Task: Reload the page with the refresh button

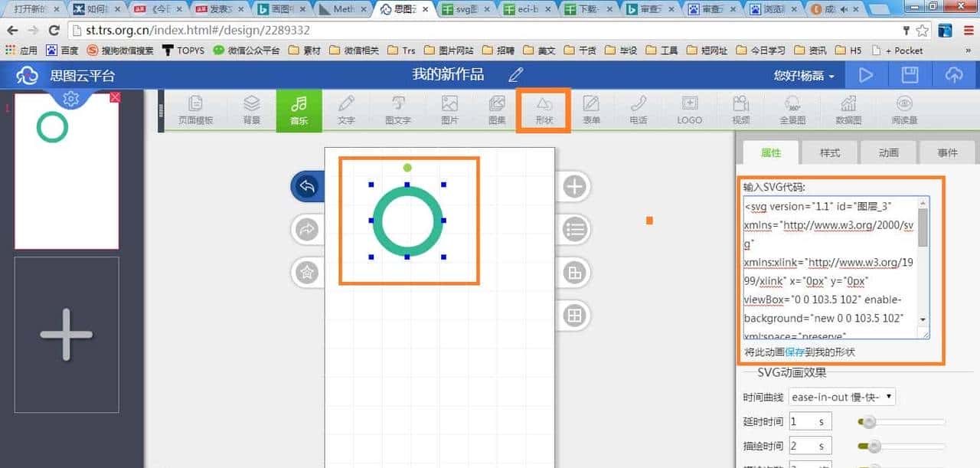Action: (x=54, y=31)
